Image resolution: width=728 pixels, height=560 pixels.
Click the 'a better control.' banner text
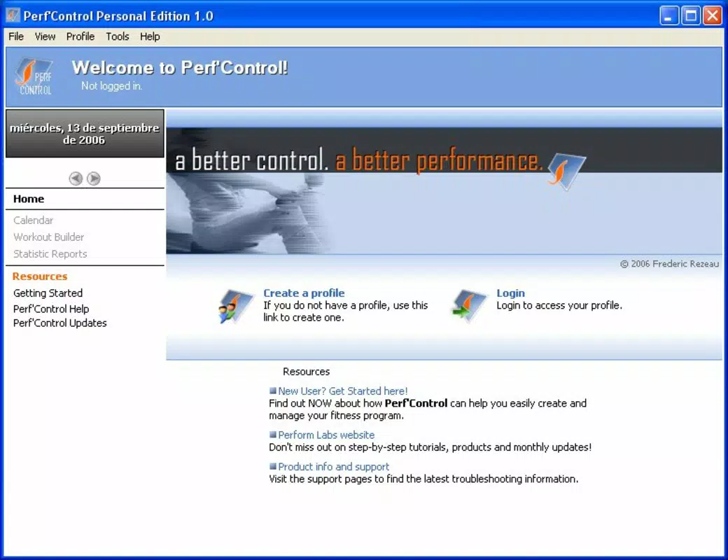click(x=251, y=160)
